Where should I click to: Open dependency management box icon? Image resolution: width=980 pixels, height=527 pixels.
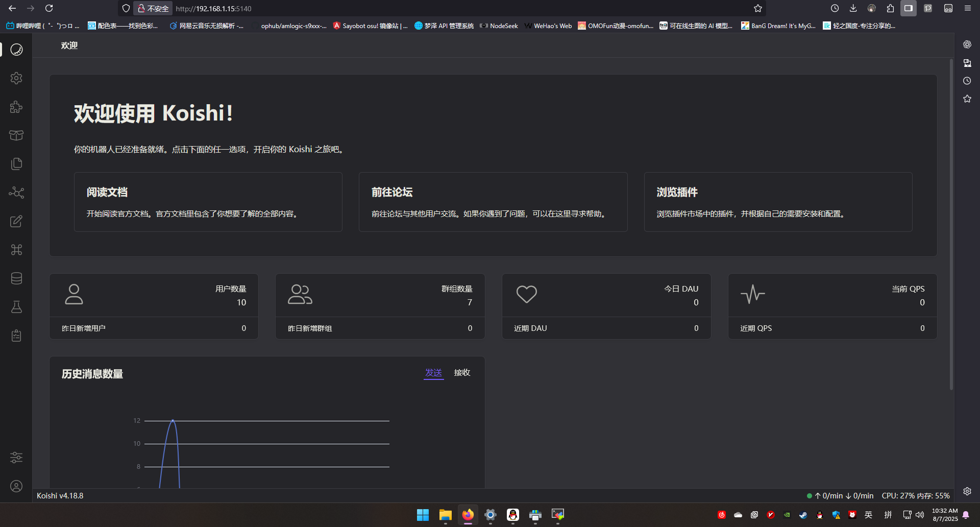coord(16,135)
